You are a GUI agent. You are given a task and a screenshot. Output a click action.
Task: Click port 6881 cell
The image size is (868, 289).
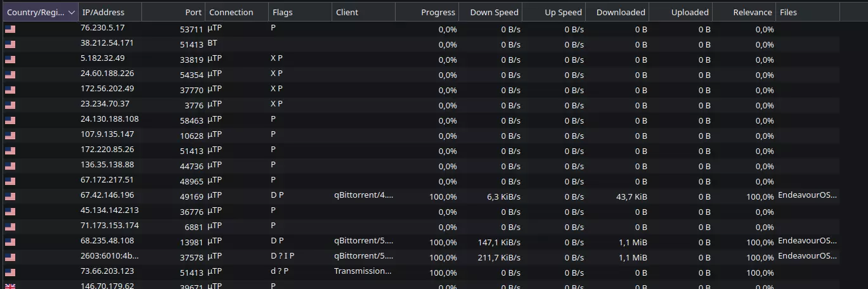(194, 227)
